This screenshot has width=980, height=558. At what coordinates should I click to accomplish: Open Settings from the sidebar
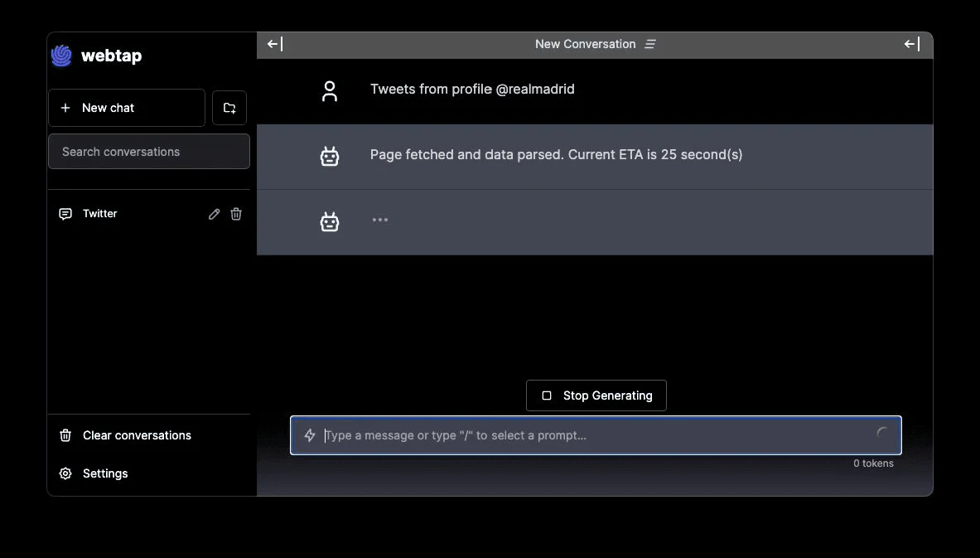[104, 473]
